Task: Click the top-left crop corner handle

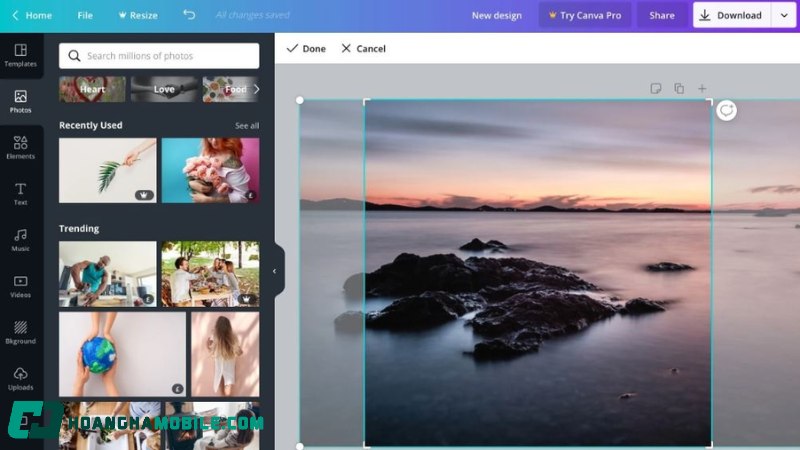Action: (x=367, y=102)
